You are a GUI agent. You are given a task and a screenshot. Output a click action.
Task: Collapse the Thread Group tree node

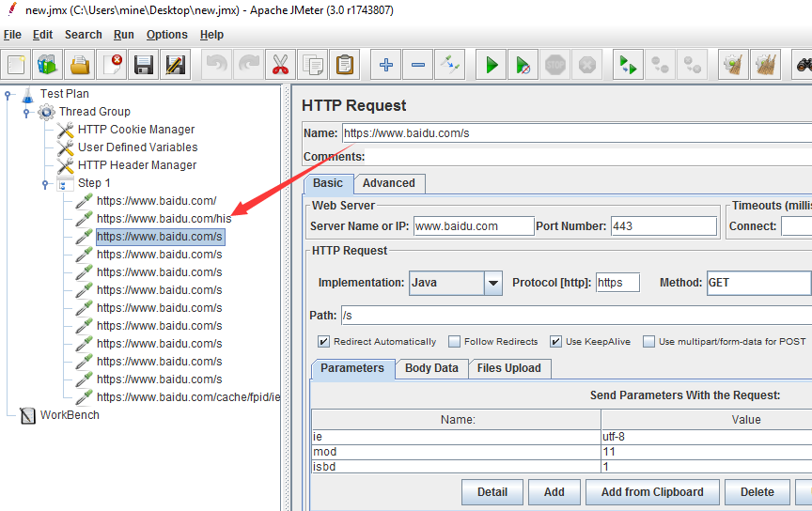[x=26, y=112]
